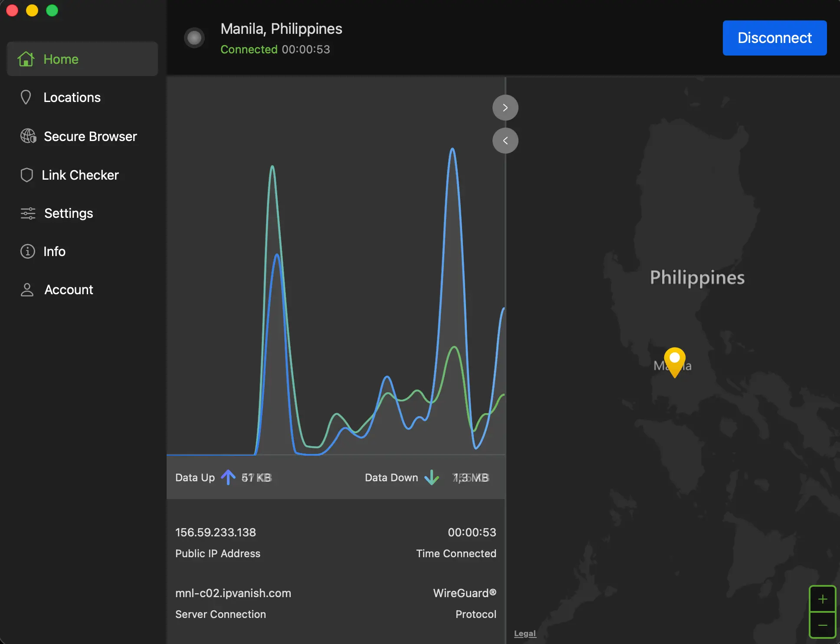Click the Data Down download arrow indicator
The height and width of the screenshot is (644, 840).
(432, 477)
